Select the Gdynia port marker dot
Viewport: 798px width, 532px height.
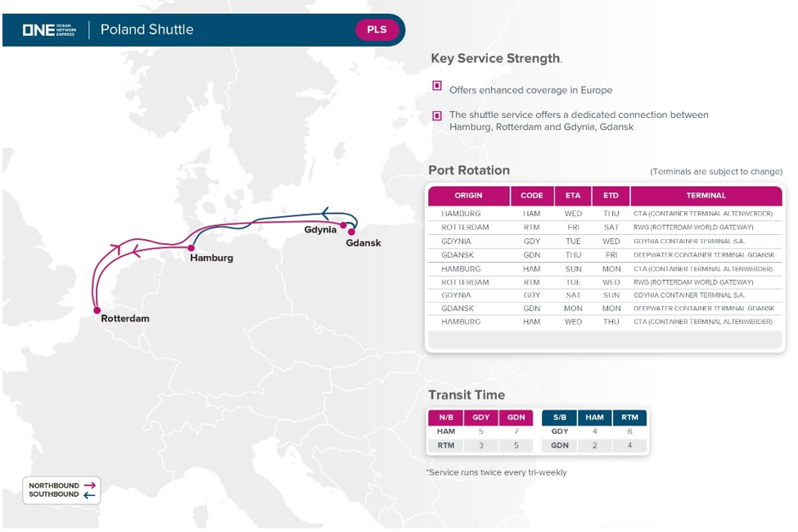click(x=344, y=225)
